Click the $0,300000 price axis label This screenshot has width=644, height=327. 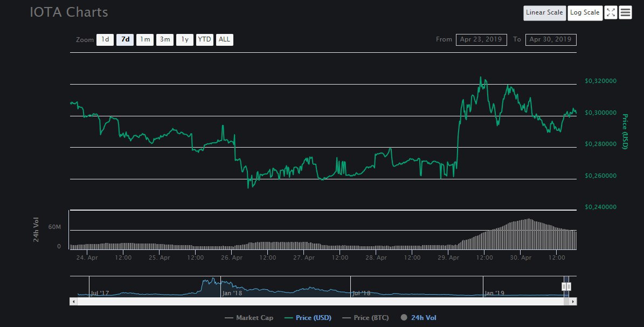pyautogui.click(x=600, y=113)
